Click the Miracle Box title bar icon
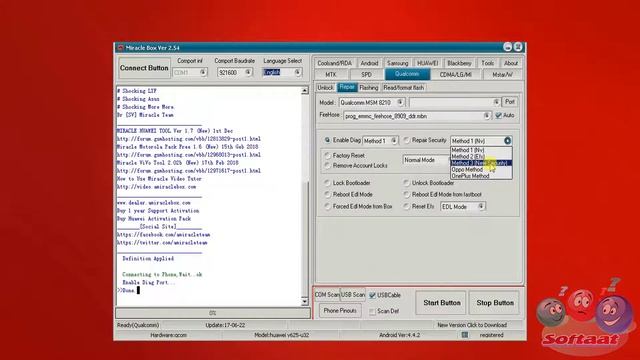The width and height of the screenshot is (640, 360). pyautogui.click(x=120, y=48)
